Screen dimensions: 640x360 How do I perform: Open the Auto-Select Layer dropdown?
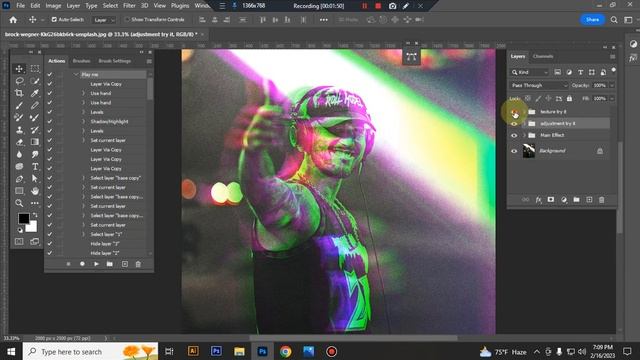point(104,20)
